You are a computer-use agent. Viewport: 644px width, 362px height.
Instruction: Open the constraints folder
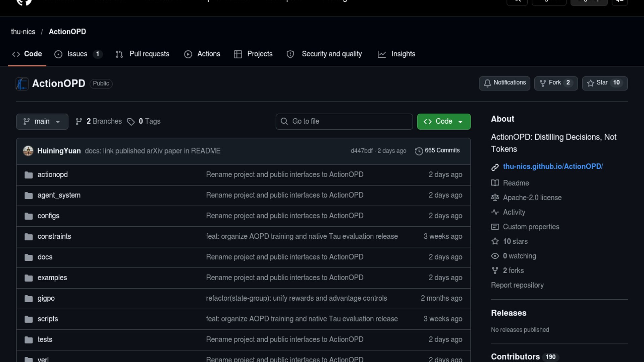(54, 236)
